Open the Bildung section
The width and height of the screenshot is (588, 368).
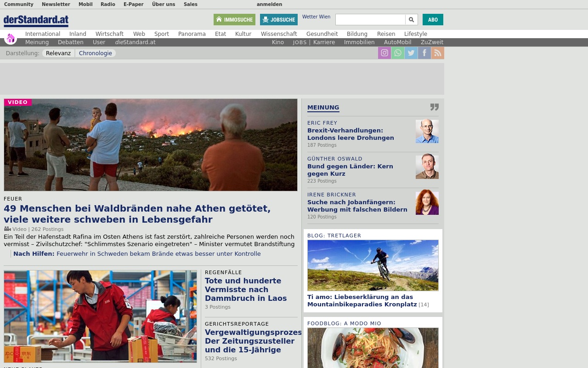coord(357,34)
